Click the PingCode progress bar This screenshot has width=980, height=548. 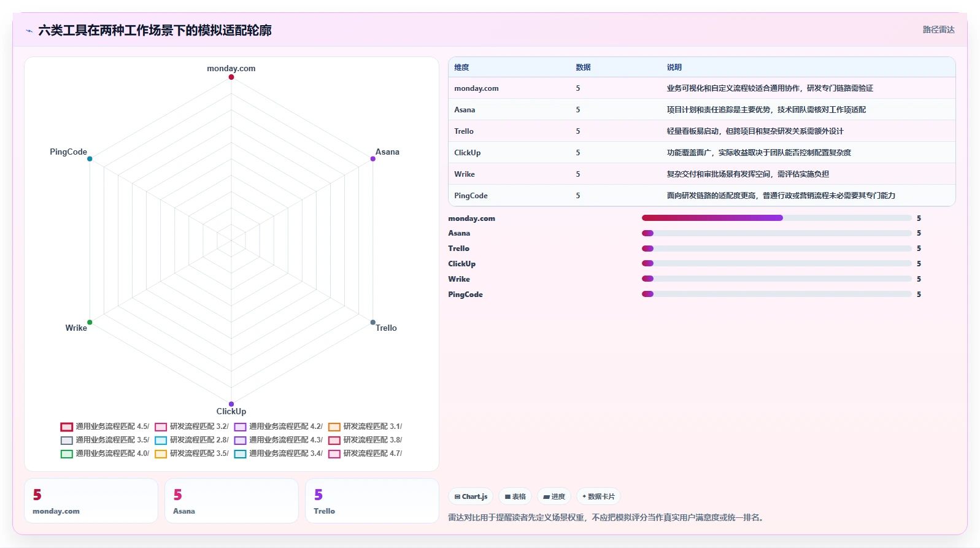point(777,295)
